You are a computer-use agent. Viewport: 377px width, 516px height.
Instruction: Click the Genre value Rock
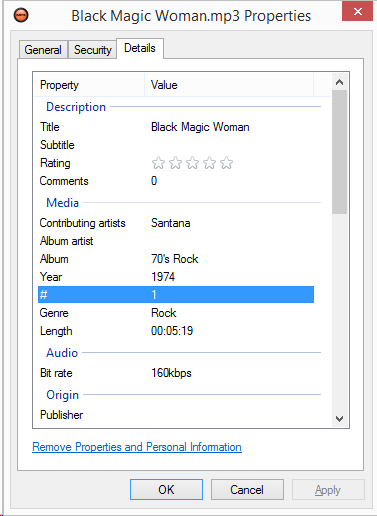(x=163, y=313)
